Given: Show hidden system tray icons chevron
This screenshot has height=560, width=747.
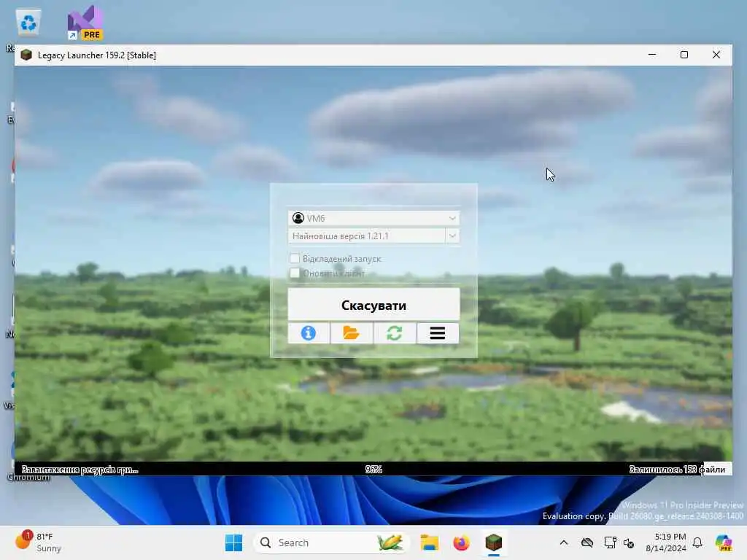Looking at the screenshot, I should [x=564, y=542].
